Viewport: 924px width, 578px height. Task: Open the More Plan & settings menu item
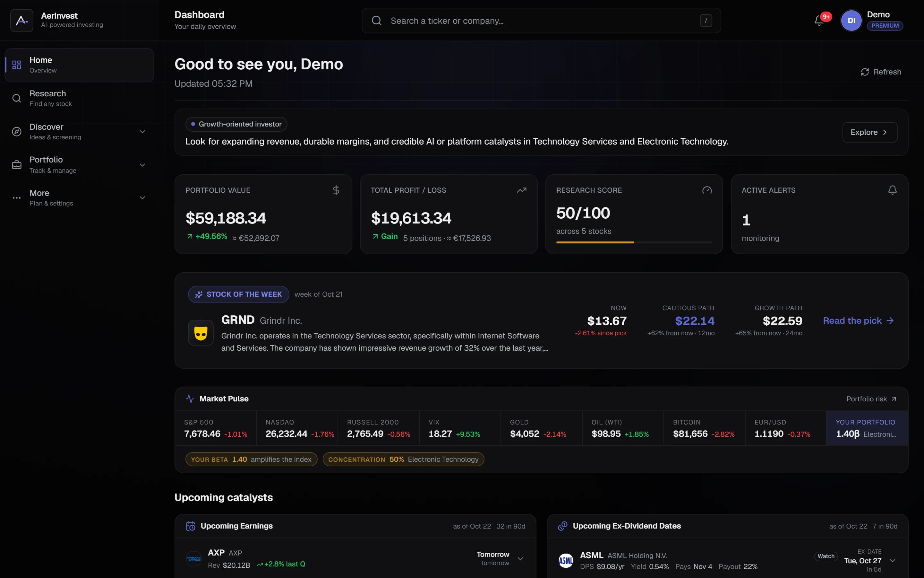79,197
